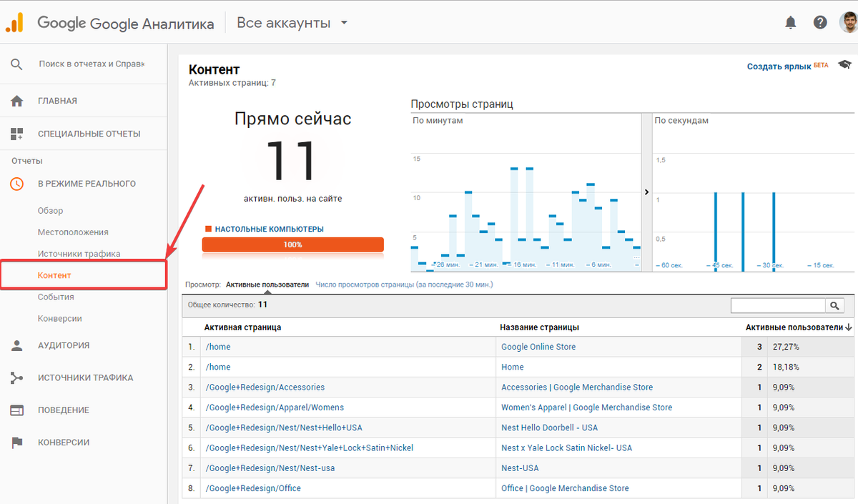Image resolution: width=858 pixels, height=504 pixels.
Task: Select the sidebar search magnifier icon
Action: [x=17, y=63]
